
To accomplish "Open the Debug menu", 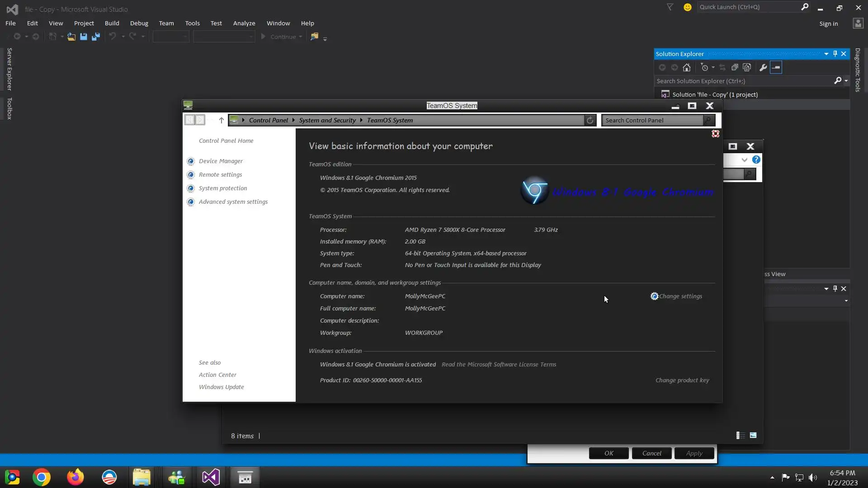I will [x=139, y=23].
